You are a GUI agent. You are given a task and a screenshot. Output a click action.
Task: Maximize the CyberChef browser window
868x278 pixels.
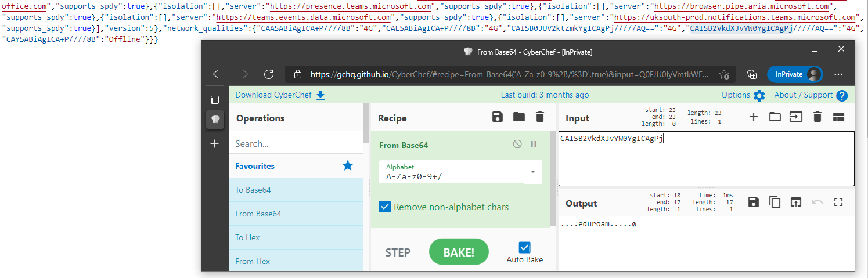point(815,49)
